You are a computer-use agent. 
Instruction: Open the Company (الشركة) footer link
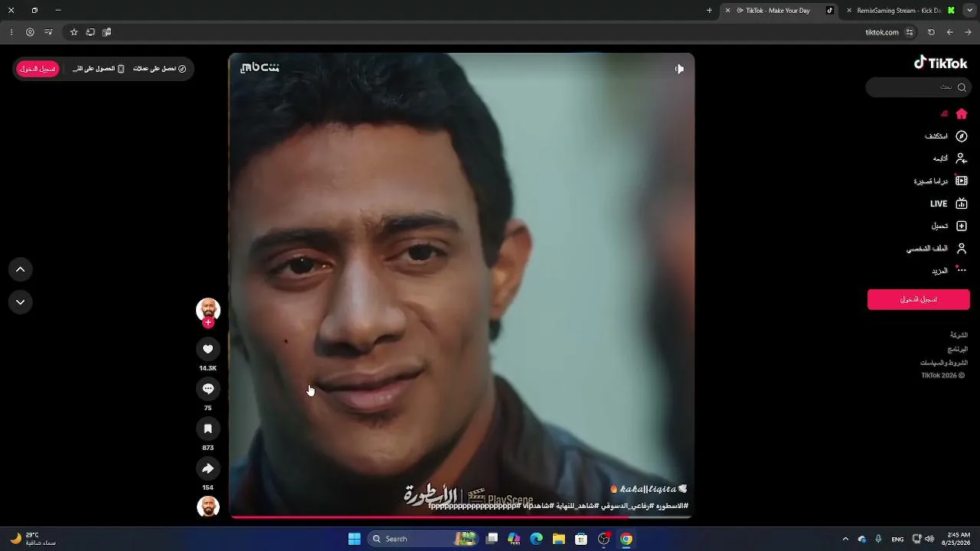click(x=959, y=335)
